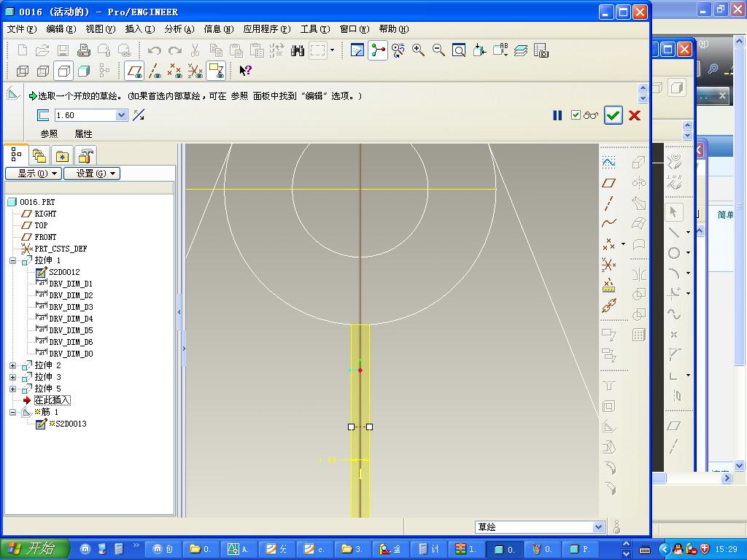Open the 文件(F) menu
This screenshot has width=747, height=560.
coord(21,29)
